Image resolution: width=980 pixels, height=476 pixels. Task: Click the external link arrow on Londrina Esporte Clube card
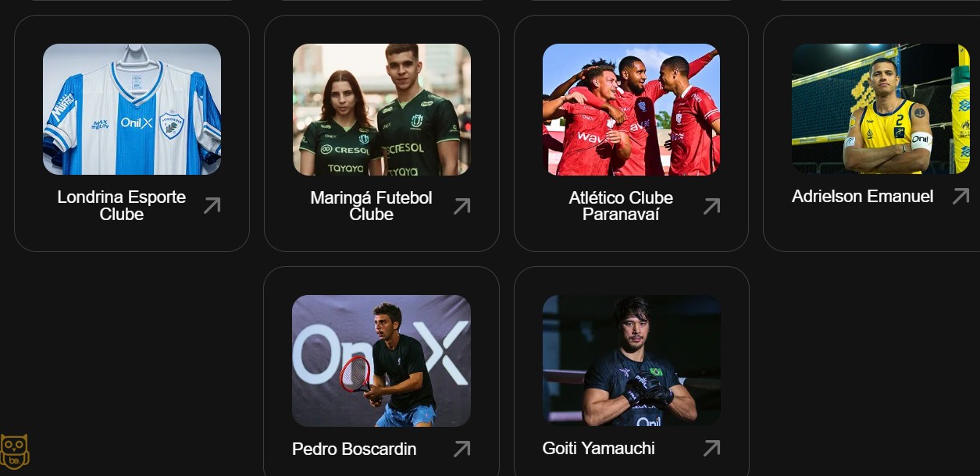(x=212, y=206)
